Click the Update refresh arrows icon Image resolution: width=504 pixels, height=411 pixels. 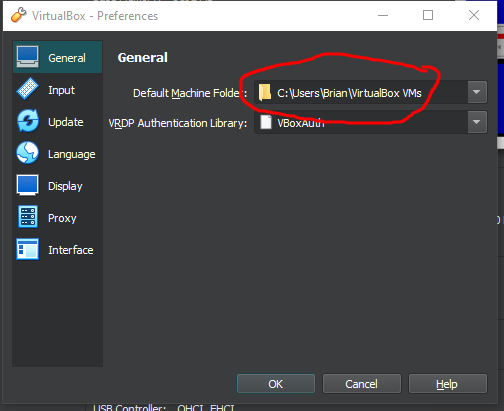28,121
